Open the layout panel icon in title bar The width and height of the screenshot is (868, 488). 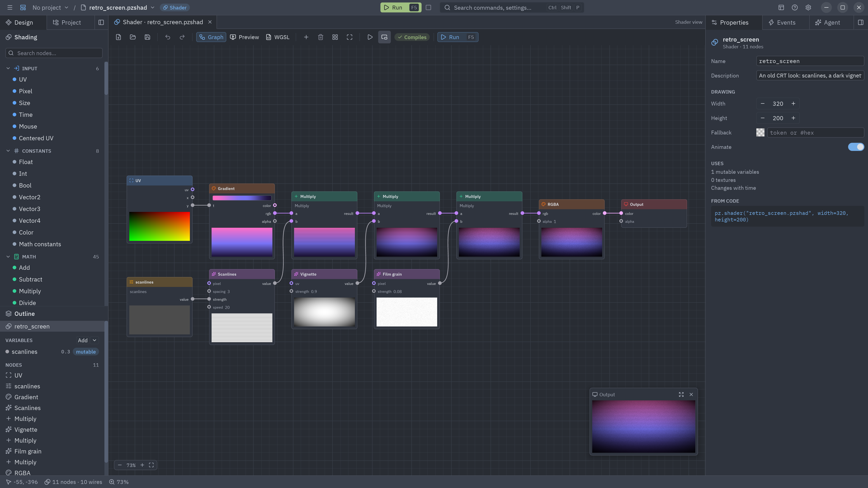tap(781, 7)
